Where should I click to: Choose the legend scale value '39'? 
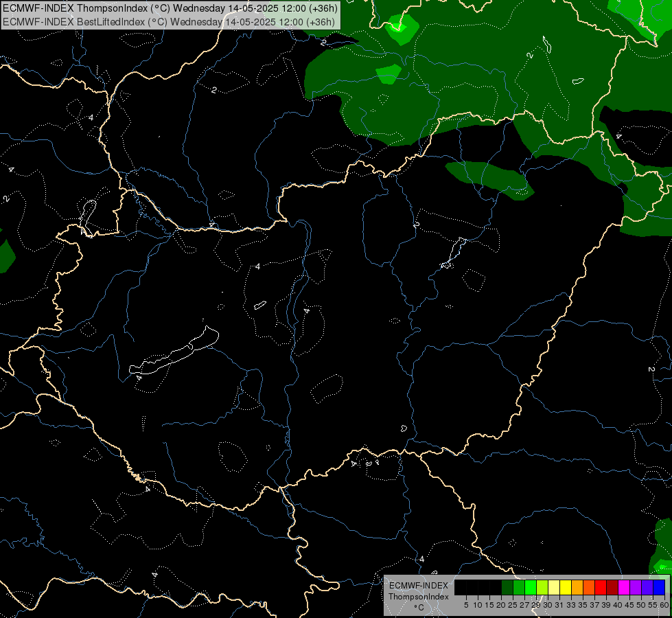(606, 605)
